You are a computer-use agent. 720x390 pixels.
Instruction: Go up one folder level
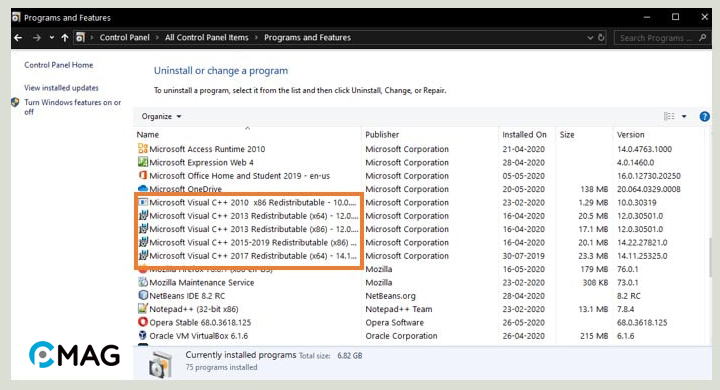(x=65, y=38)
